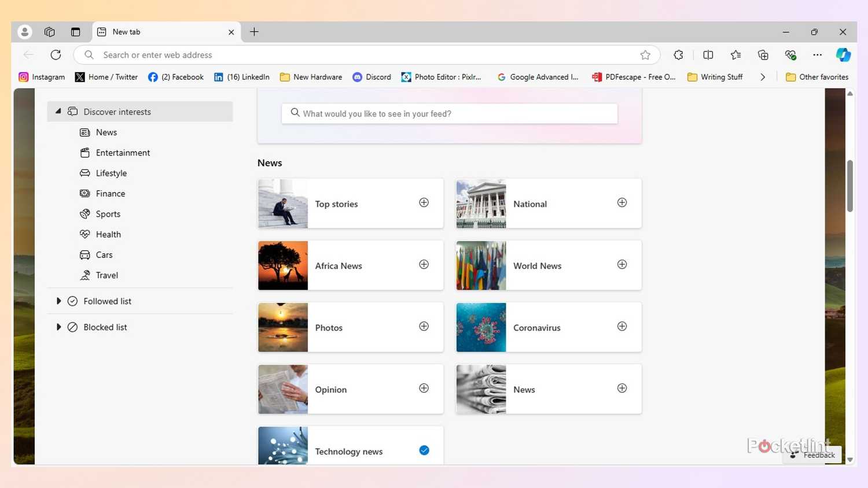The image size is (868, 488).
Task: Open the Discord bookmark
Action: pos(372,76)
